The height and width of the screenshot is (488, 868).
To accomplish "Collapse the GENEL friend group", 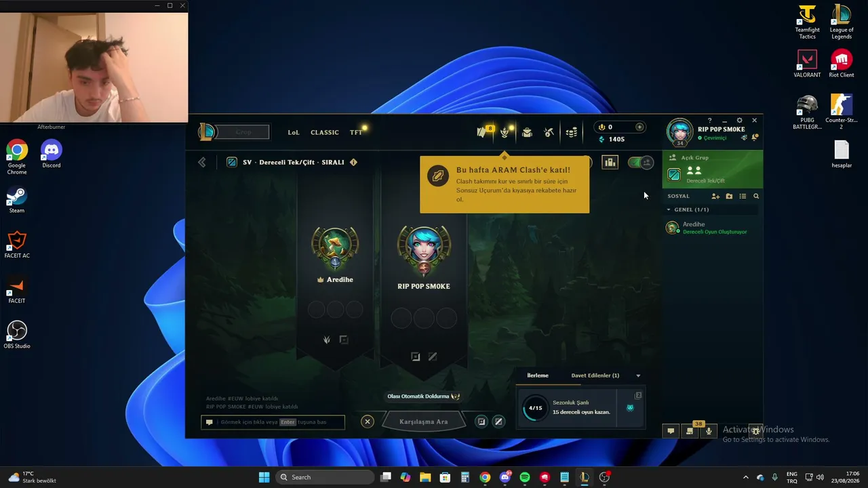I will pos(669,209).
